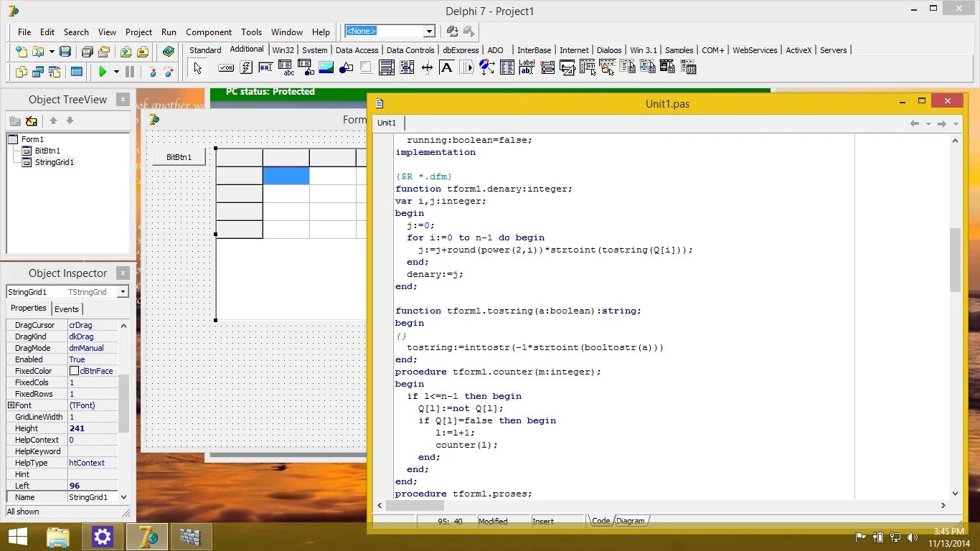The width and height of the screenshot is (980, 551).
Task: Click the Open file toolbar icon
Action: click(37, 52)
